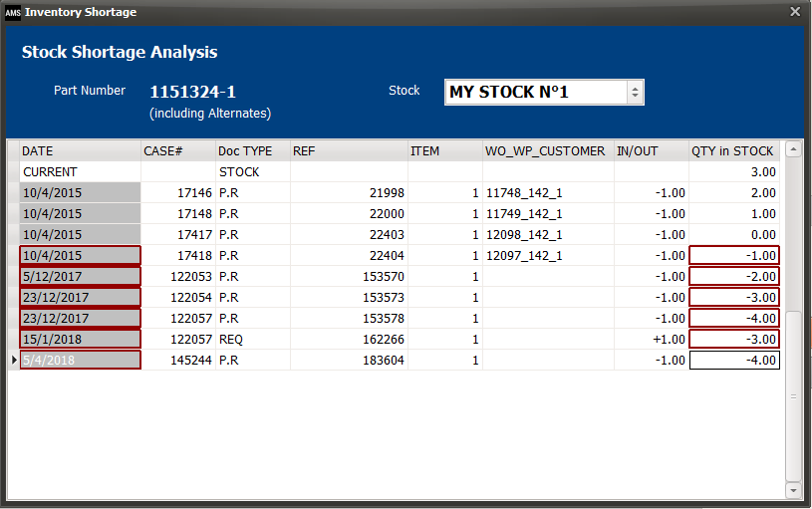Select REF cell 162266
Image resolution: width=812 pixels, height=509 pixels.
pos(349,339)
